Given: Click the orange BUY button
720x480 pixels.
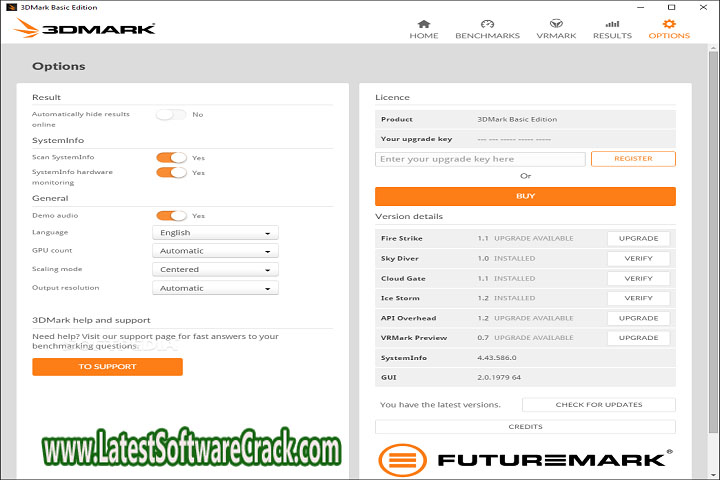Looking at the screenshot, I should (x=525, y=196).
